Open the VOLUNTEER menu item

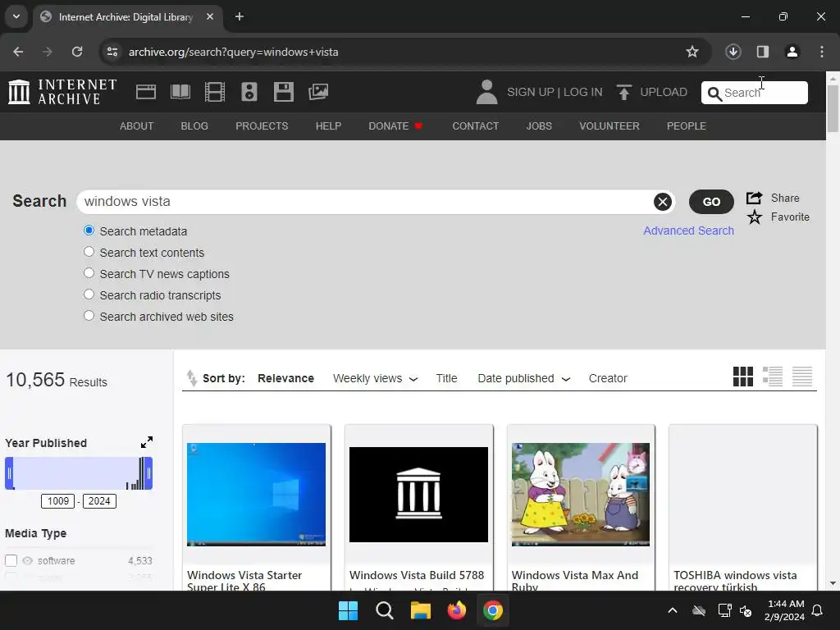coord(609,126)
